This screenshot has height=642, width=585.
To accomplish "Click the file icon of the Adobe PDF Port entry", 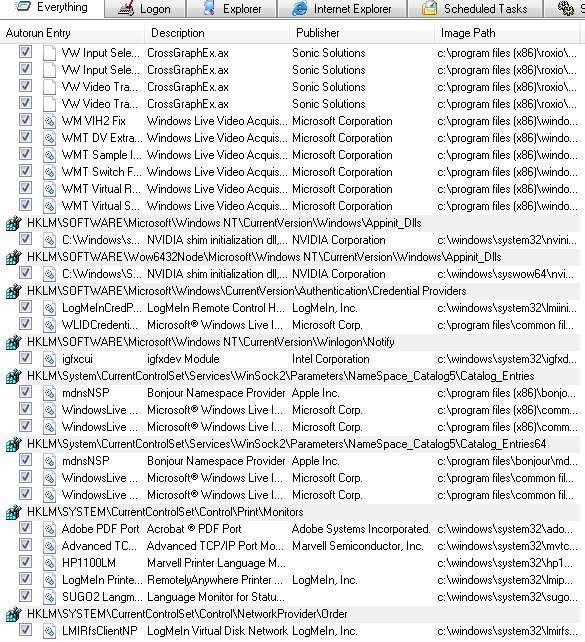I will (50, 529).
